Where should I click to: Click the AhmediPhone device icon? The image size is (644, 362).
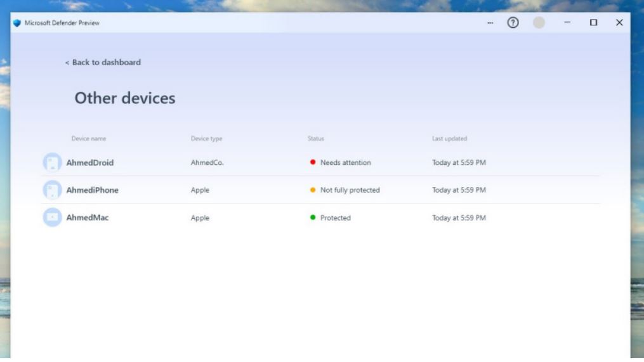(52, 190)
